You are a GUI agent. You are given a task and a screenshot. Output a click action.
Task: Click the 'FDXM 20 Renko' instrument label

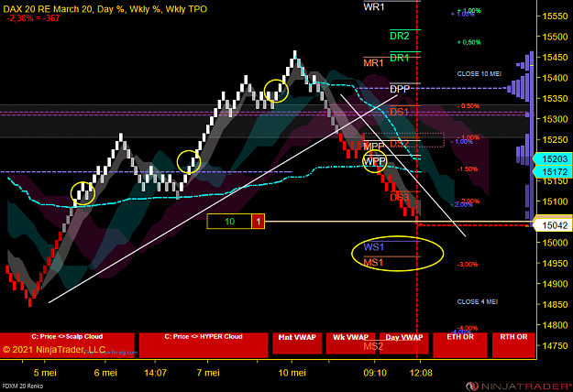pos(23,386)
